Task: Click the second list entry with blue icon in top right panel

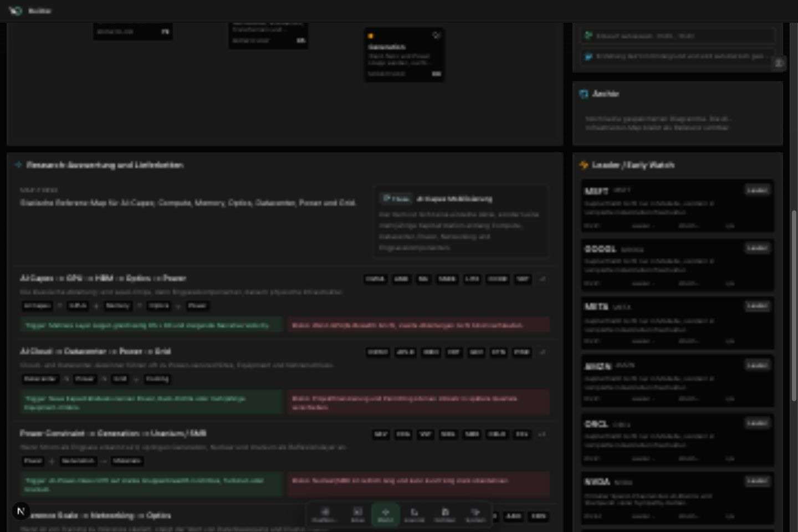Action: pos(677,57)
